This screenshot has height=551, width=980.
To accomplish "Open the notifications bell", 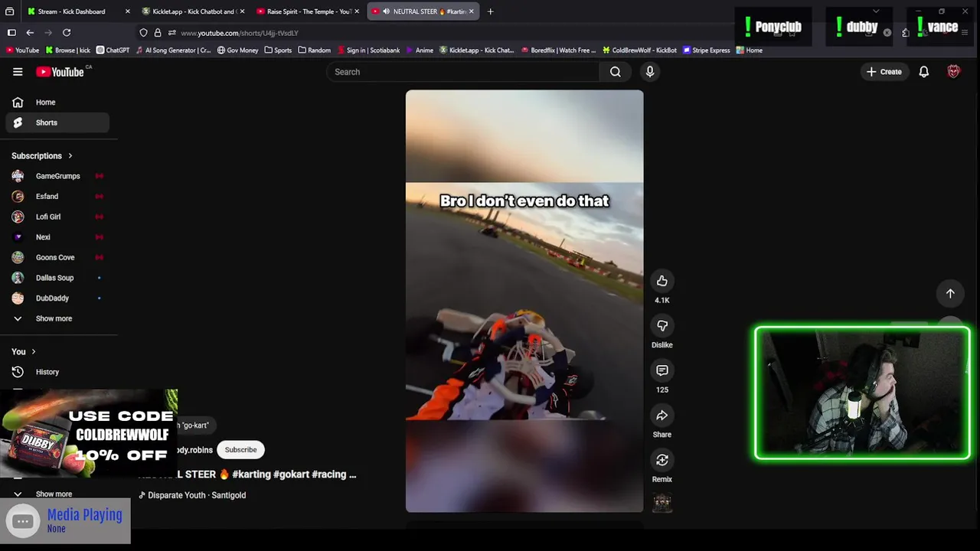I will click(x=924, y=72).
